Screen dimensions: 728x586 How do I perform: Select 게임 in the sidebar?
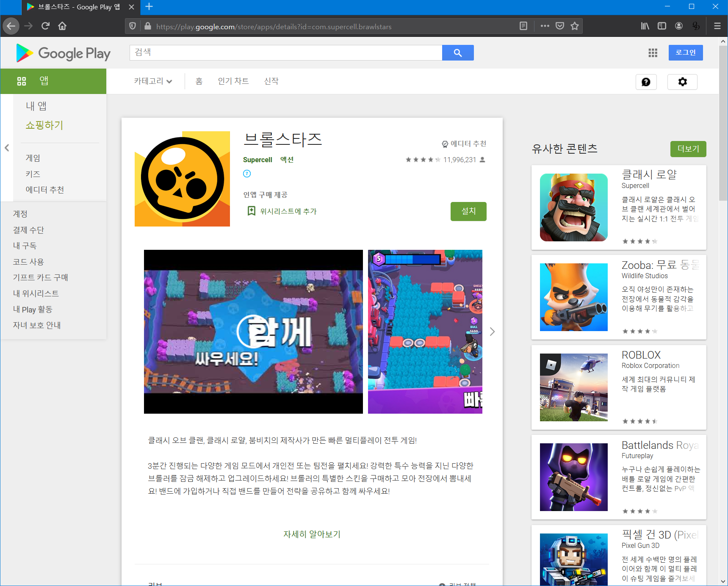(x=33, y=158)
